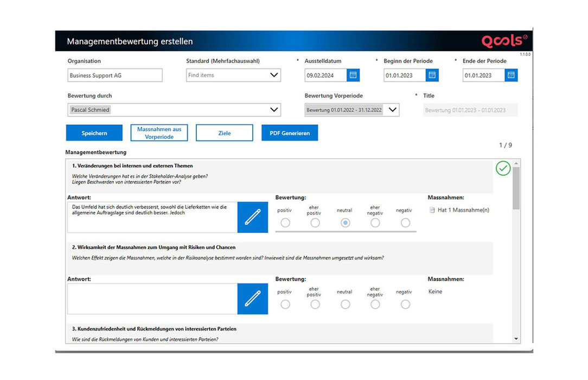Click the empty answer box for question 2
The width and height of the screenshot is (588, 380).
[x=152, y=299]
